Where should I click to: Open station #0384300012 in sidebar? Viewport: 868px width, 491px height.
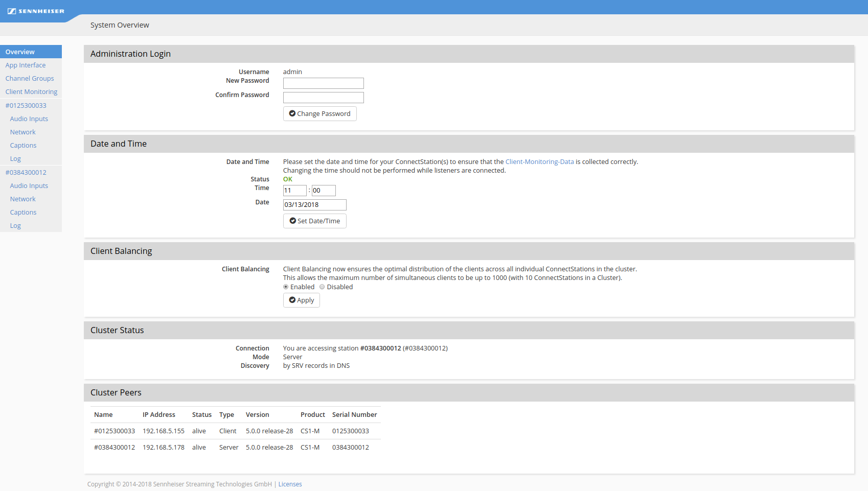pyautogui.click(x=26, y=172)
